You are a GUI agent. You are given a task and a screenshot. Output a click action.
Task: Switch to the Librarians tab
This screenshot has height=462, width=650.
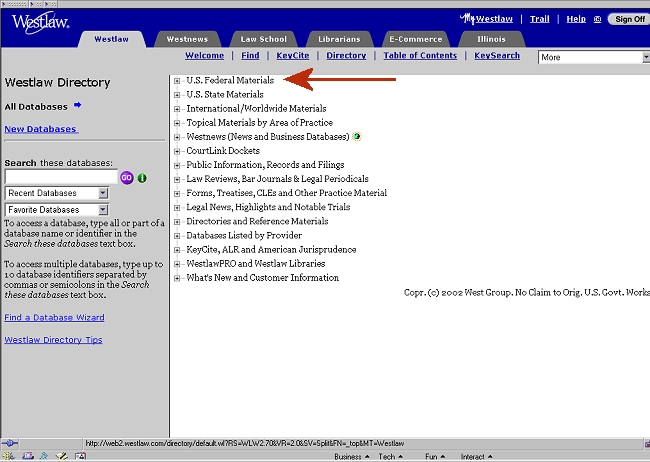(x=339, y=39)
